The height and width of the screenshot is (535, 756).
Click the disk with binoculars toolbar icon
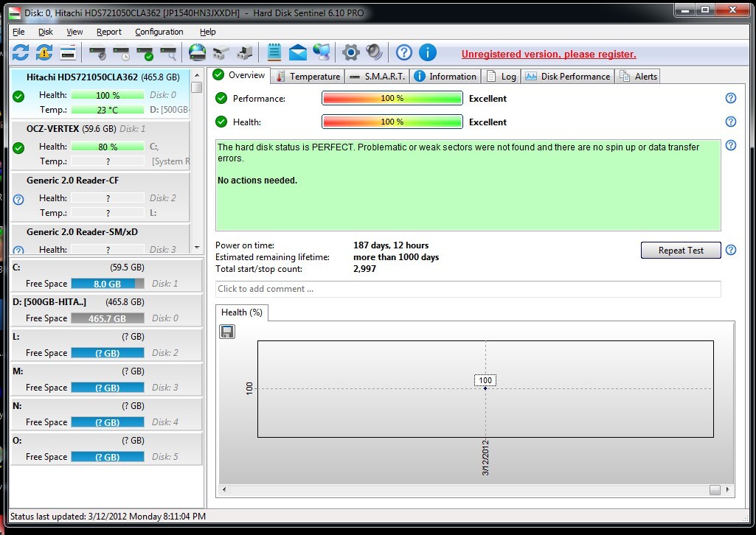[221, 52]
